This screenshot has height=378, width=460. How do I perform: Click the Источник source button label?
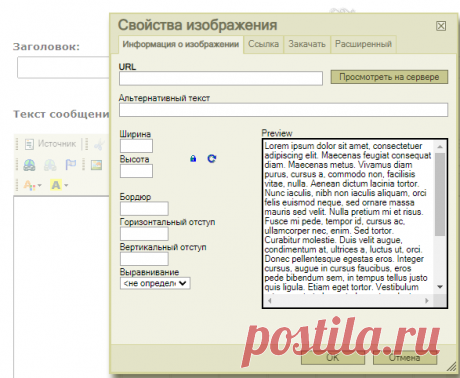tap(57, 144)
